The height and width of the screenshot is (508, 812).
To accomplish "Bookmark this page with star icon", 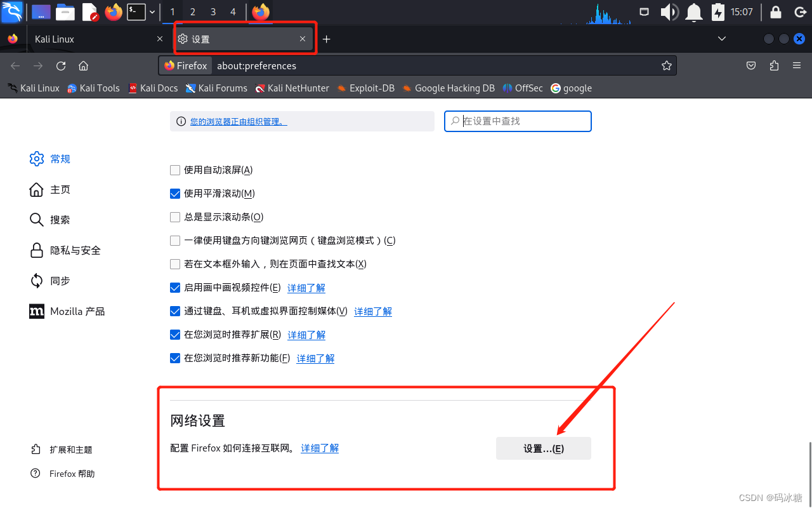I will coord(666,65).
